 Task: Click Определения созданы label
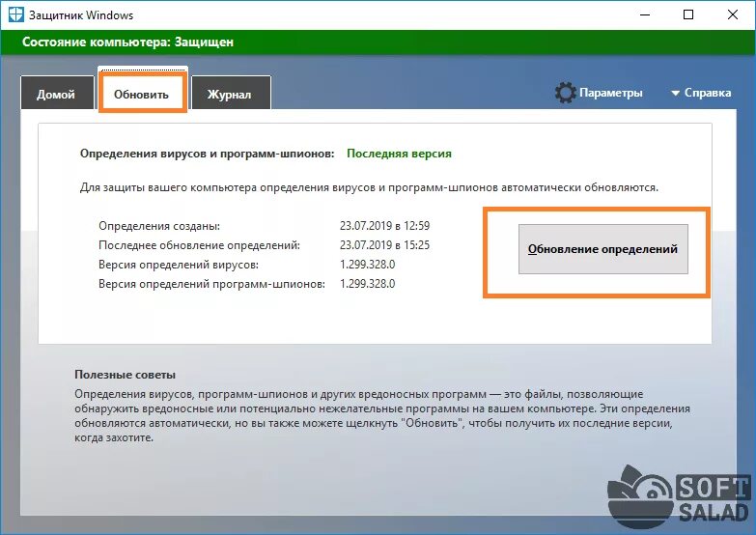[x=159, y=226]
